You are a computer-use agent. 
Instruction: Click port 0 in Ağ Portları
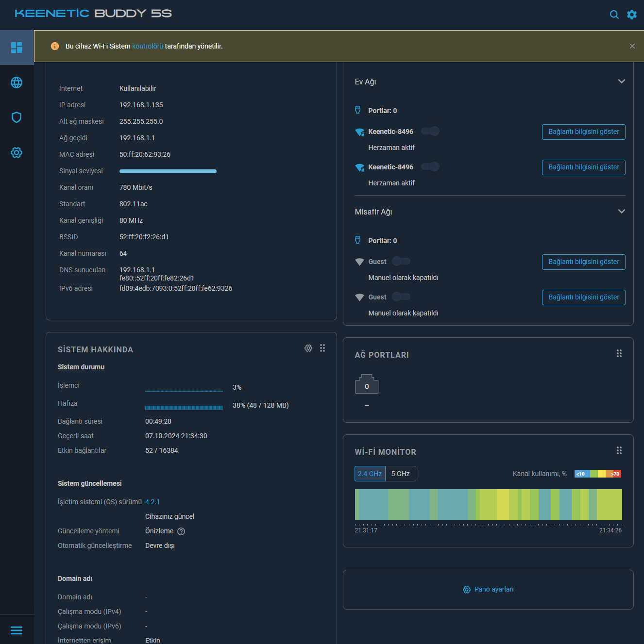367,385
